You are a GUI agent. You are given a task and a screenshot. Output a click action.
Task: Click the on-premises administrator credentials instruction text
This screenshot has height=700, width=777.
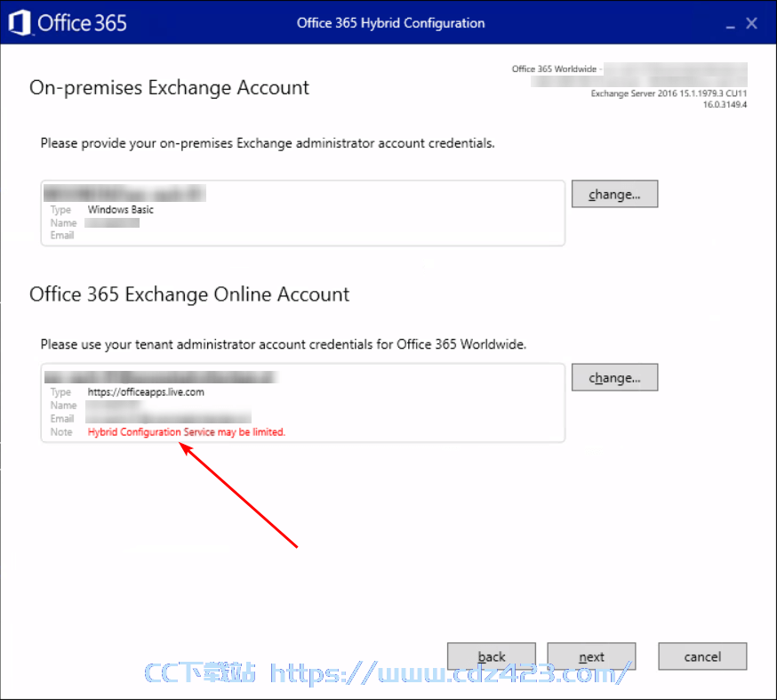(268, 143)
